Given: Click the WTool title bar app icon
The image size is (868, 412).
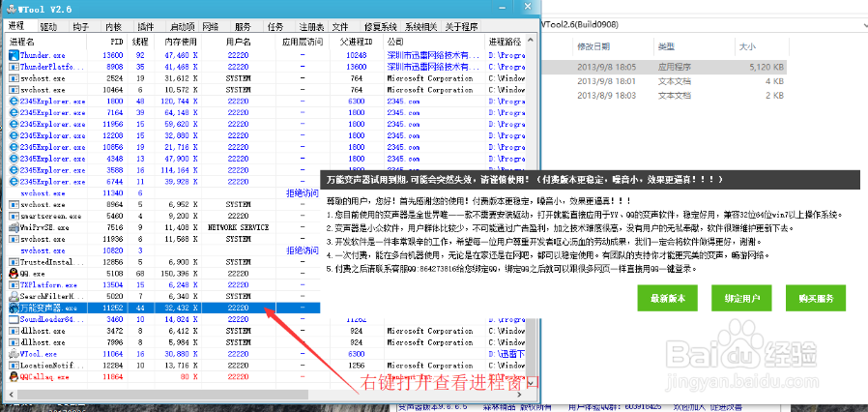Looking at the screenshot, I should pos(11,10).
